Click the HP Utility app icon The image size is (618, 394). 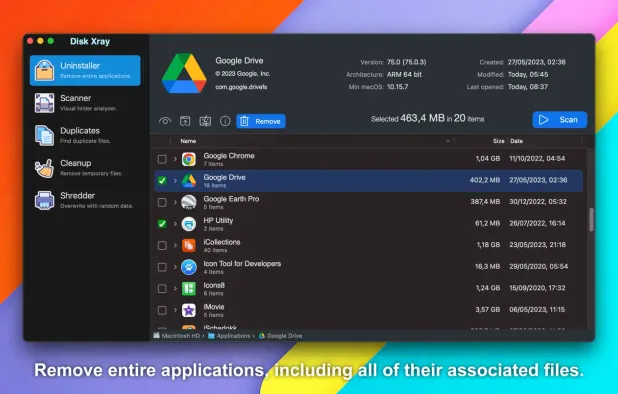click(x=189, y=224)
